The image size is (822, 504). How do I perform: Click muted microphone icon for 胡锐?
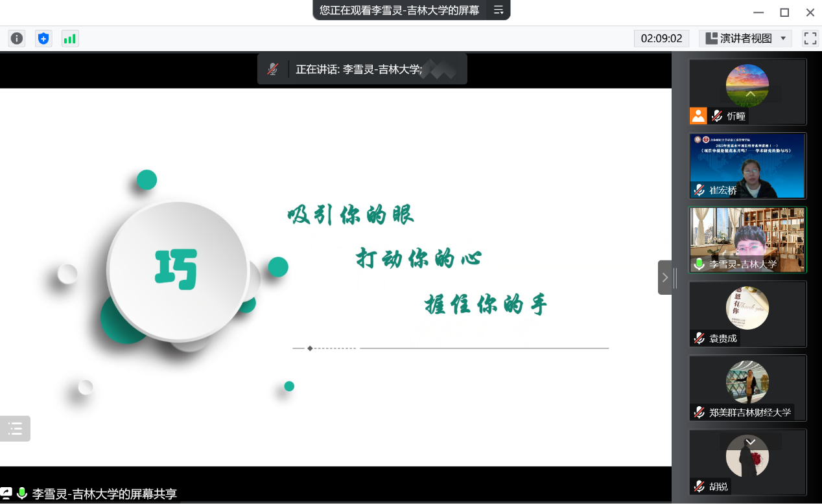click(699, 487)
